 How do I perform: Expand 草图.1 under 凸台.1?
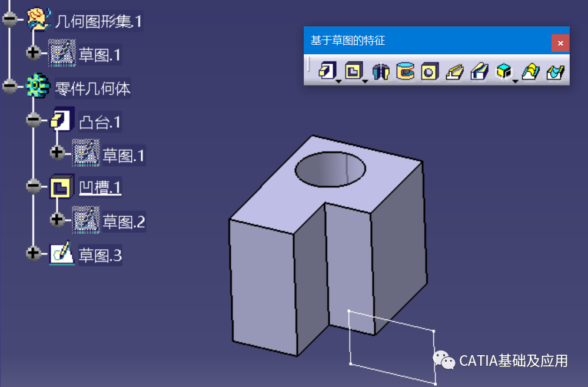pos(57,153)
